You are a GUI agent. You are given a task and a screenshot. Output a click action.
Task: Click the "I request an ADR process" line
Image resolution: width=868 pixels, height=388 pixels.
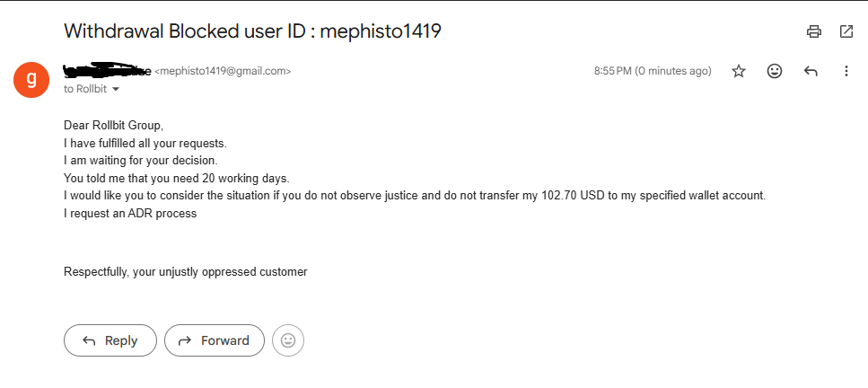(130, 214)
